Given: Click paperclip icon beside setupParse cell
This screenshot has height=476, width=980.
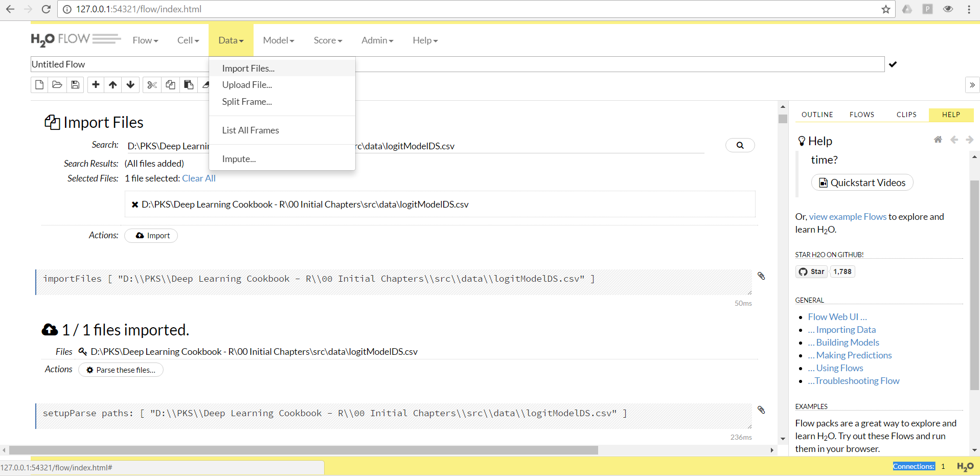Looking at the screenshot, I should tap(761, 410).
